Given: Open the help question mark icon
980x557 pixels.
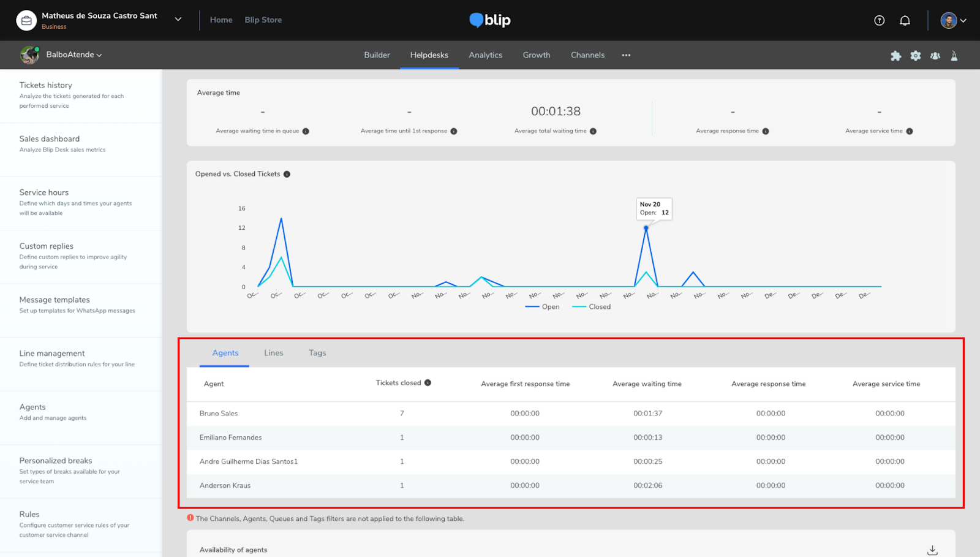Looking at the screenshot, I should point(879,20).
